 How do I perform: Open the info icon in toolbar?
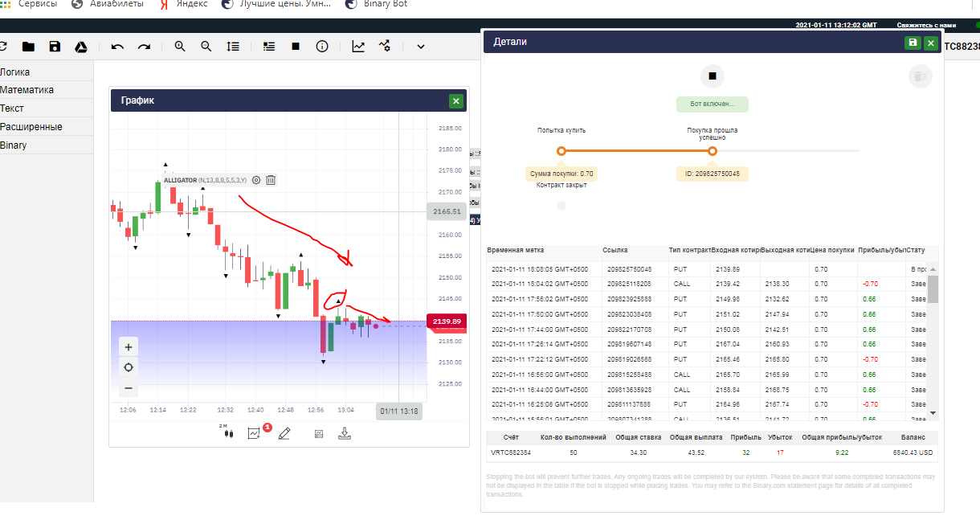pos(322,47)
